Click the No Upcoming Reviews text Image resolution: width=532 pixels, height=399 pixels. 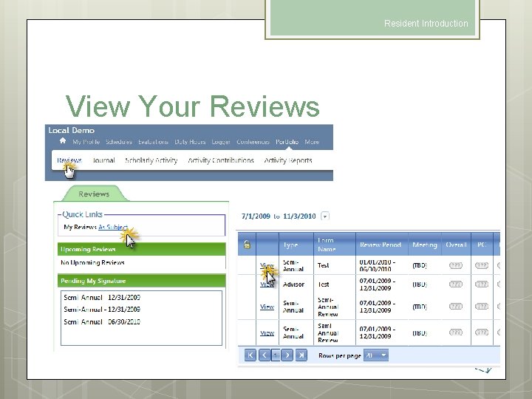click(92, 262)
